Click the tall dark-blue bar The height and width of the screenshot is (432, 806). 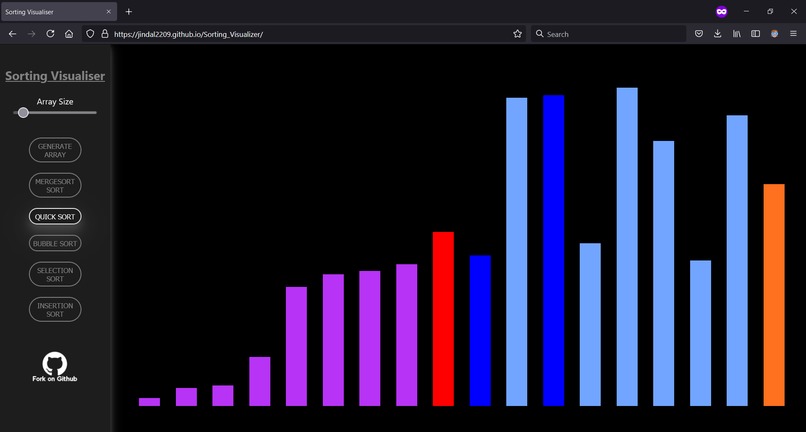(x=554, y=250)
